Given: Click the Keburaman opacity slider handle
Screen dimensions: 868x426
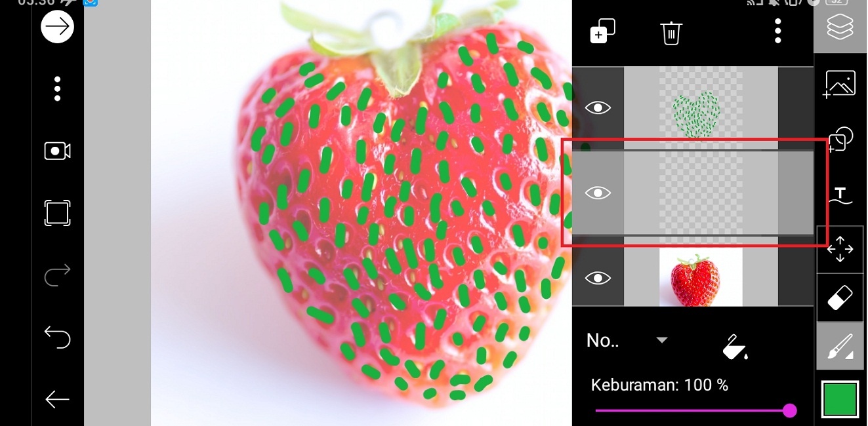Looking at the screenshot, I should [790, 410].
